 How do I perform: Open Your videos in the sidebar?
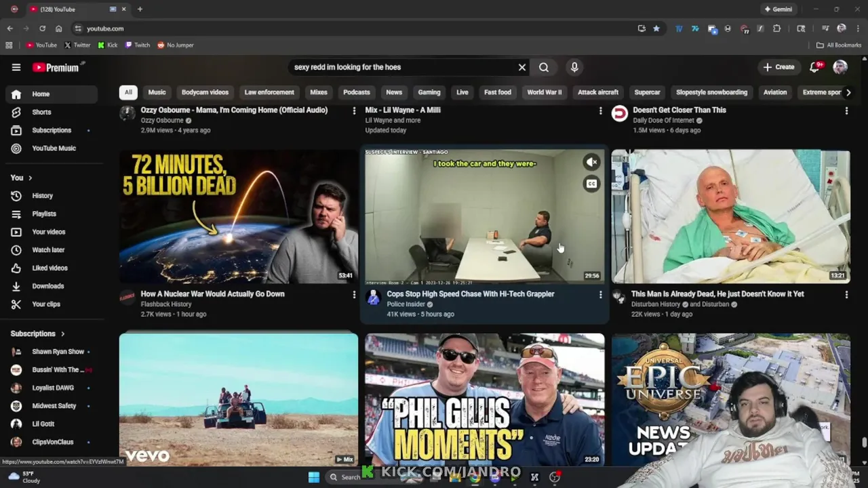coord(52,232)
